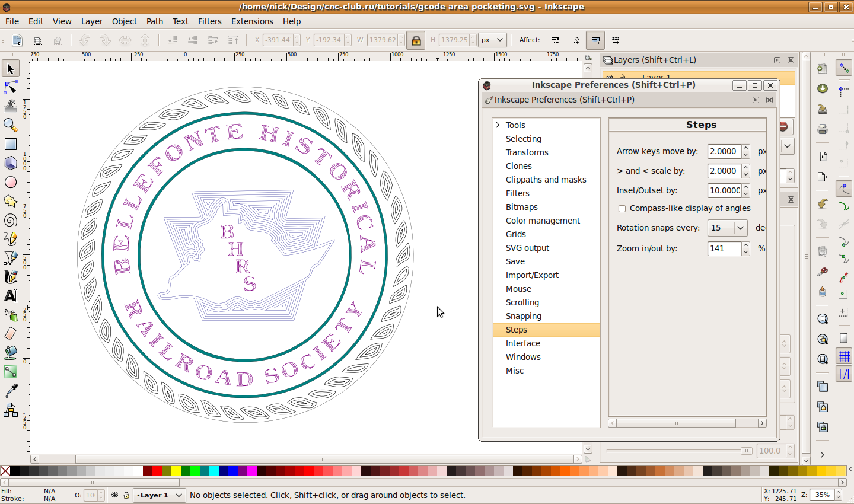Click the Print document icon

[823, 129]
